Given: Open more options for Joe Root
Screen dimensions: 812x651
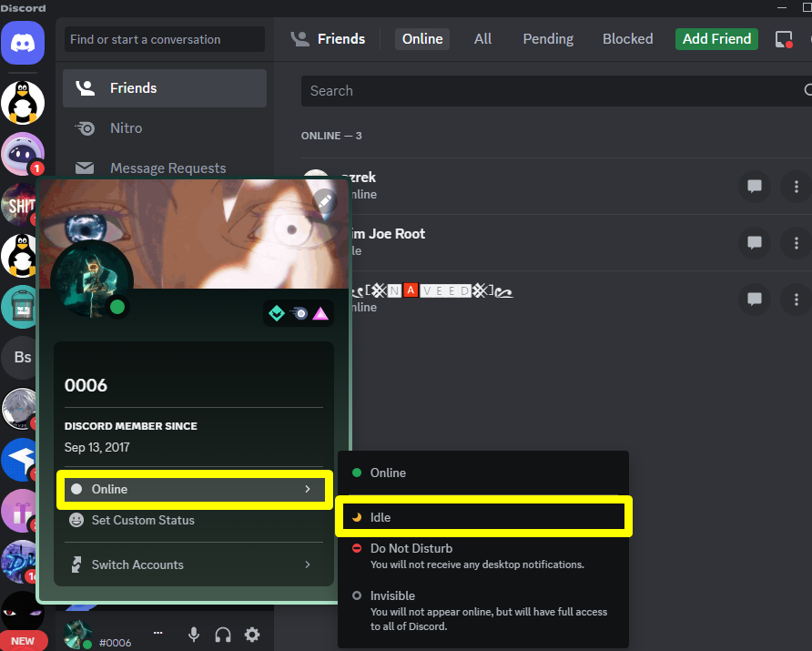Looking at the screenshot, I should point(797,243).
